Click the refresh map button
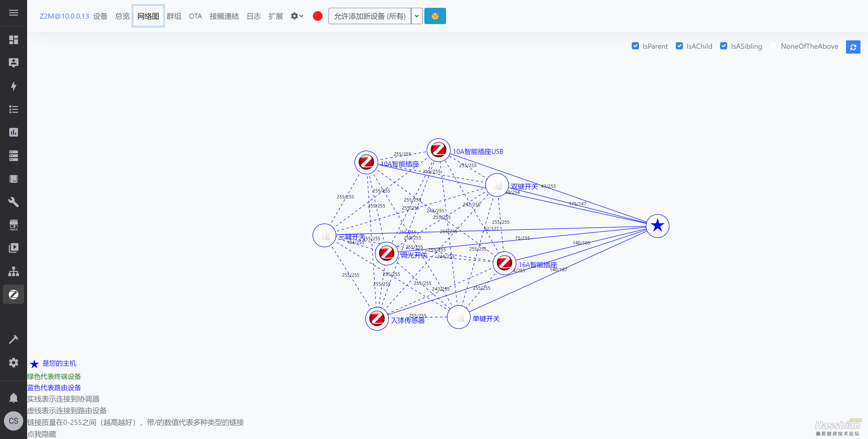The image size is (868, 439). tap(853, 47)
